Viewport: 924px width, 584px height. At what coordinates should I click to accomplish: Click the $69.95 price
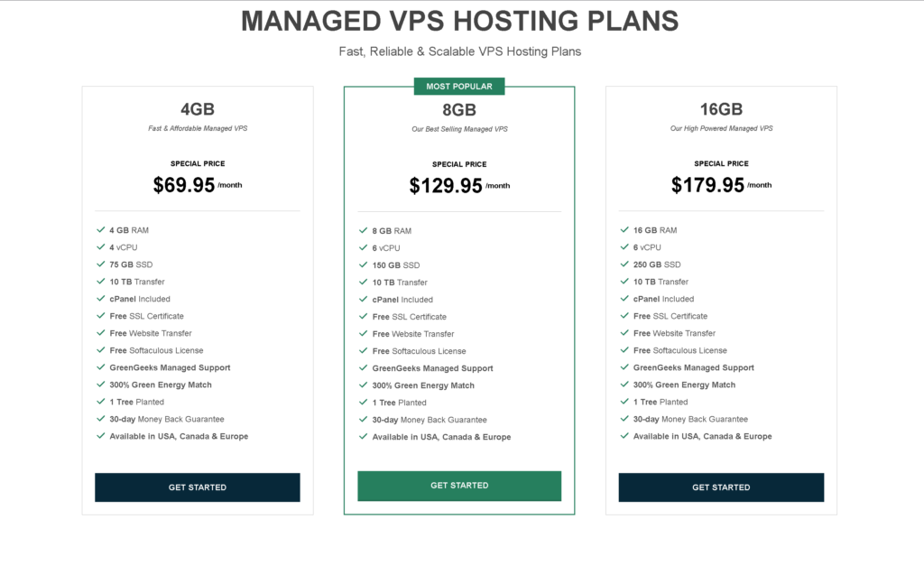(x=184, y=185)
